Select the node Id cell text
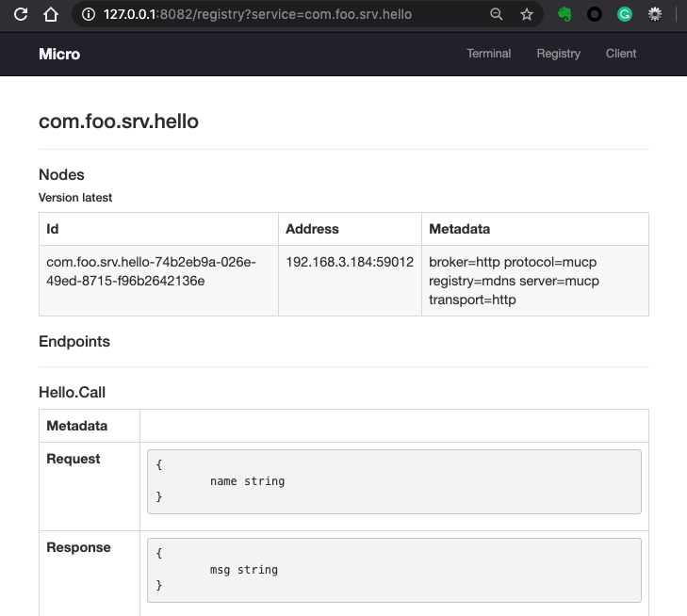 (x=151, y=271)
